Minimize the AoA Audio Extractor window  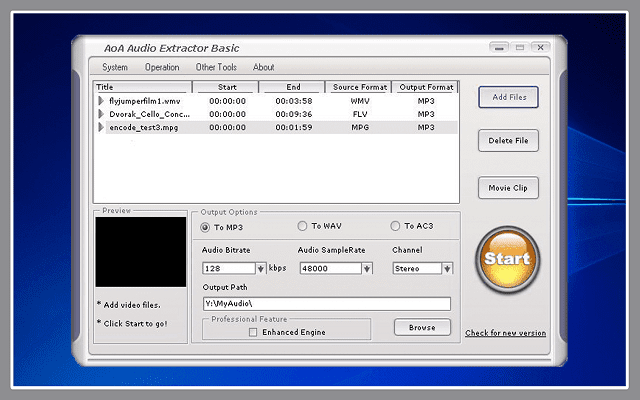(x=497, y=47)
